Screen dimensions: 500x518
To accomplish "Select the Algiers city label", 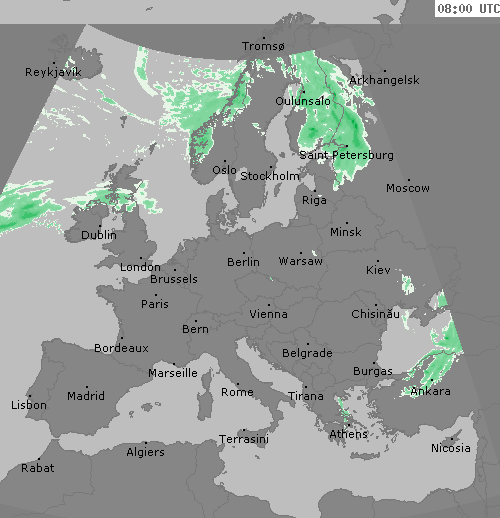I will click(146, 452).
